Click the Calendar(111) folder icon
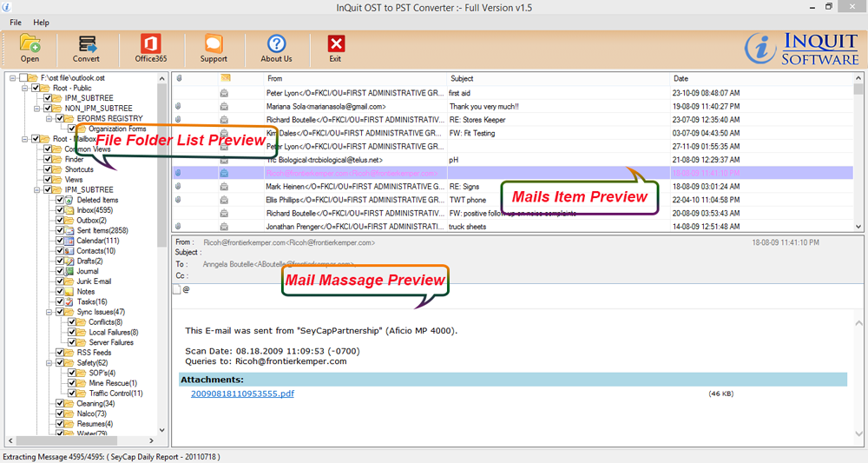 coord(69,241)
